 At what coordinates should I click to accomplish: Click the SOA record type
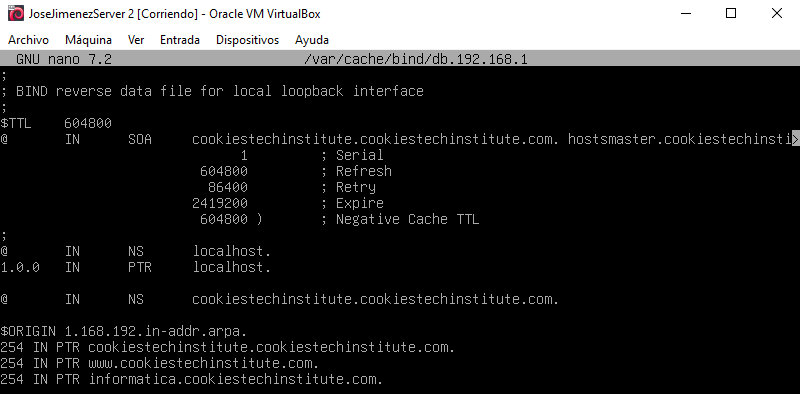coord(140,139)
